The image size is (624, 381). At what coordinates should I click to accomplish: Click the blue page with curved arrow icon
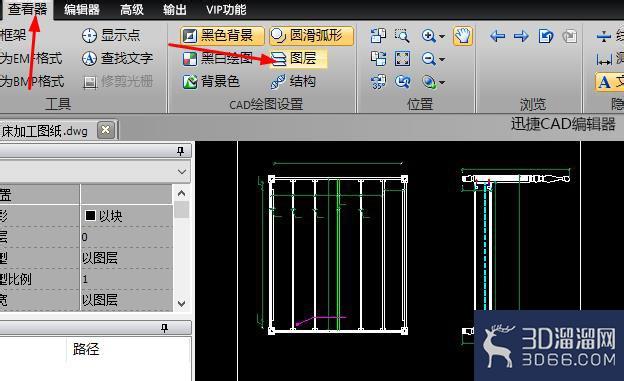[x=546, y=36]
